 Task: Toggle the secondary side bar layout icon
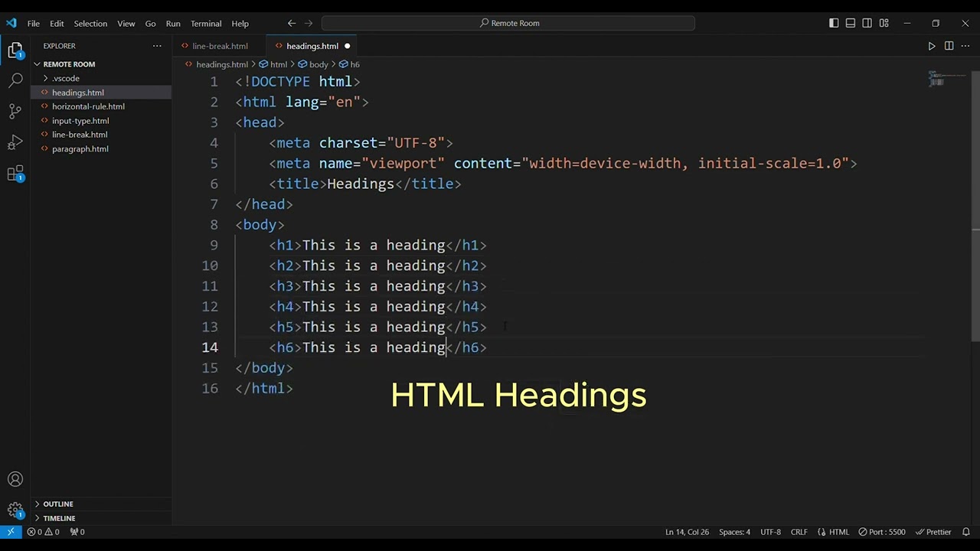click(867, 23)
